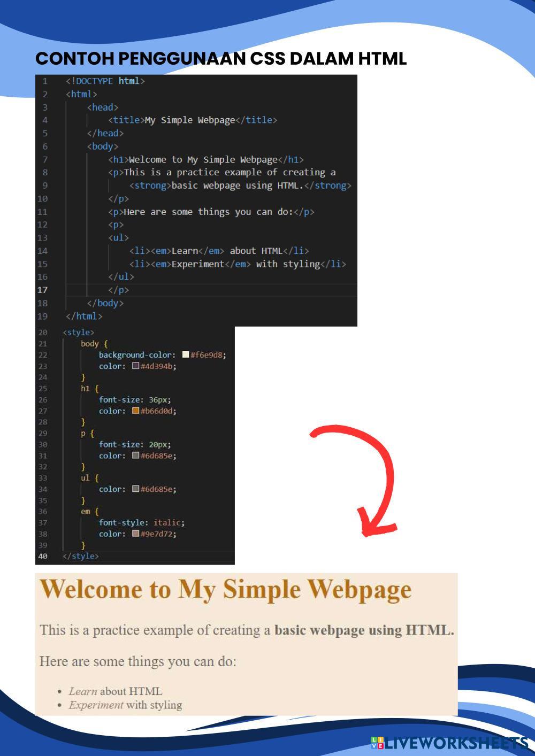Click line number 17 in the HTML code
The image size is (535, 756).
click(42, 290)
